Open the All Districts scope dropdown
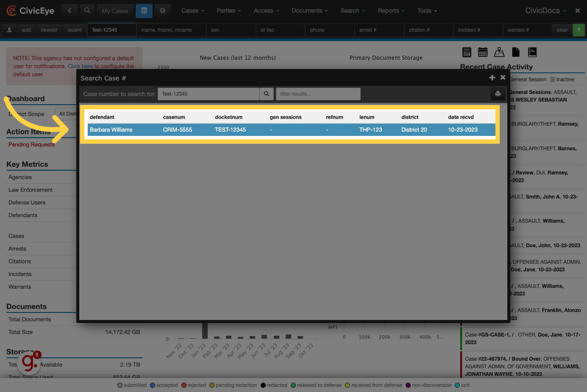Image resolution: width=587 pixels, height=392 pixels. click(x=66, y=114)
